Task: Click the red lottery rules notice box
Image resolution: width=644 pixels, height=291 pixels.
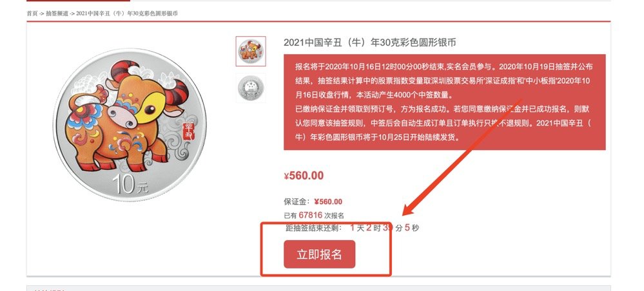Action: point(444,102)
